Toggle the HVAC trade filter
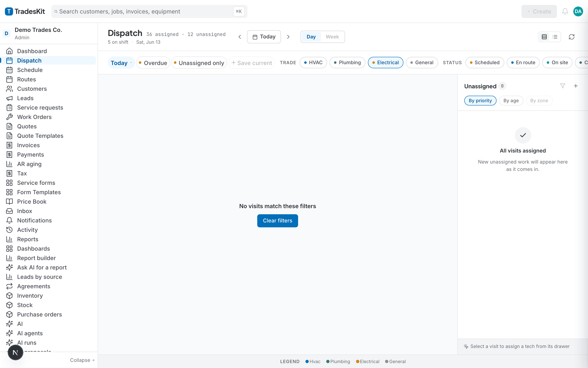 (313, 63)
